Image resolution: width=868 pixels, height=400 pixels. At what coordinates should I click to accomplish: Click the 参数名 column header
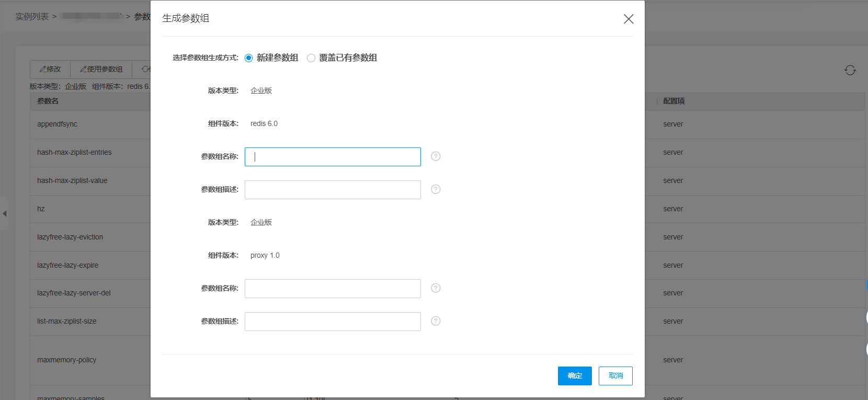click(48, 101)
